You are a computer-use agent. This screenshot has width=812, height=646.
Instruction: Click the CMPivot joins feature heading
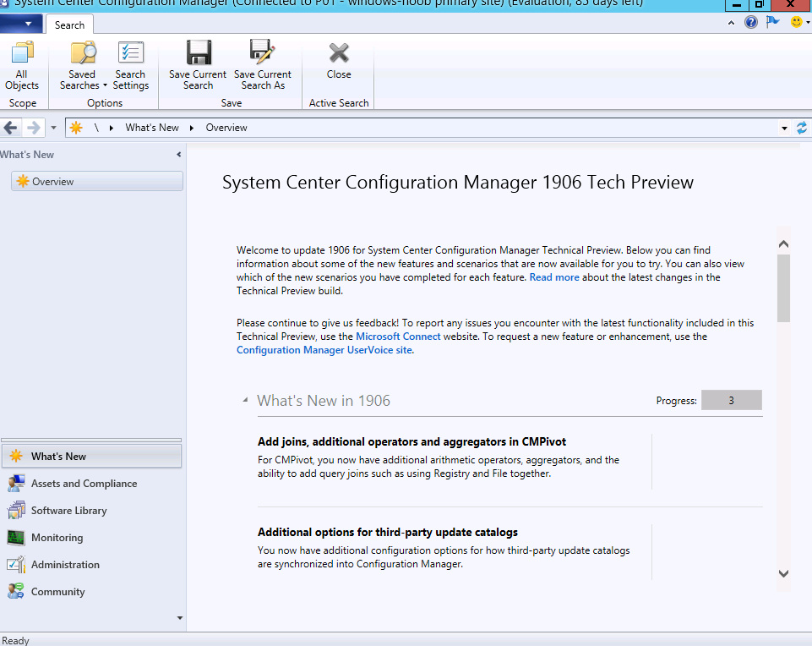[411, 441]
